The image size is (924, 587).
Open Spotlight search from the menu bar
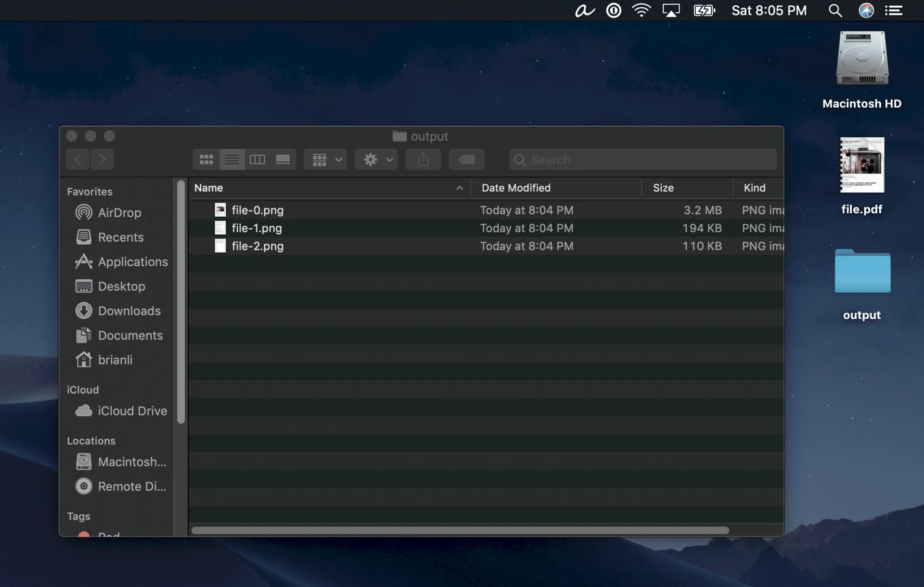[835, 10]
